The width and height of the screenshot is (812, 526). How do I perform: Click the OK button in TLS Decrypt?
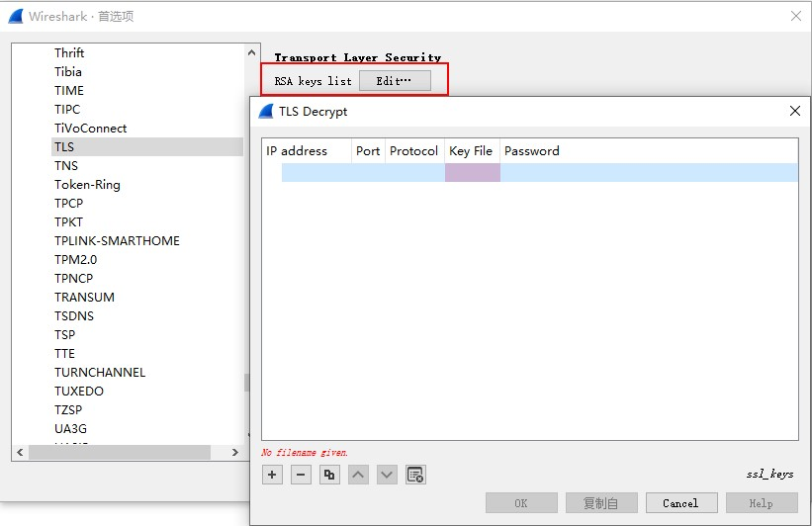521,503
